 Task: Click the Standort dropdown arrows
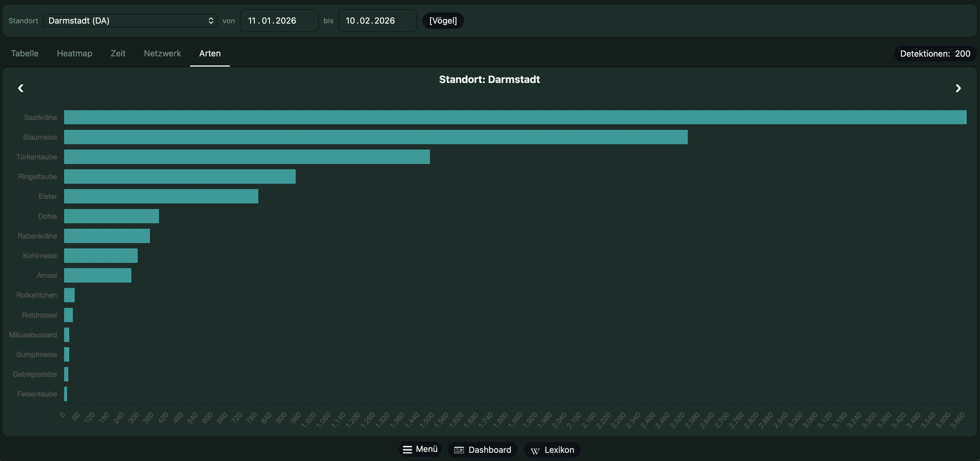point(211,21)
